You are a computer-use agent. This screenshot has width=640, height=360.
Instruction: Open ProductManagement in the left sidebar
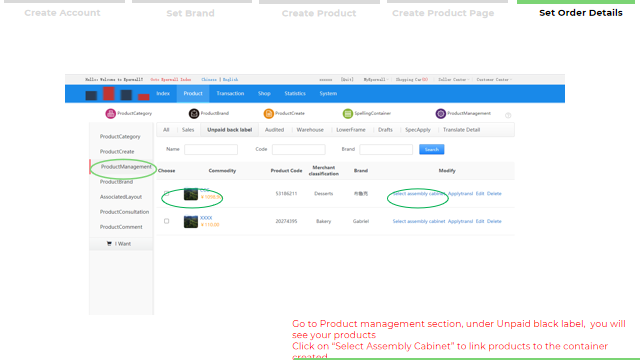coord(126,167)
